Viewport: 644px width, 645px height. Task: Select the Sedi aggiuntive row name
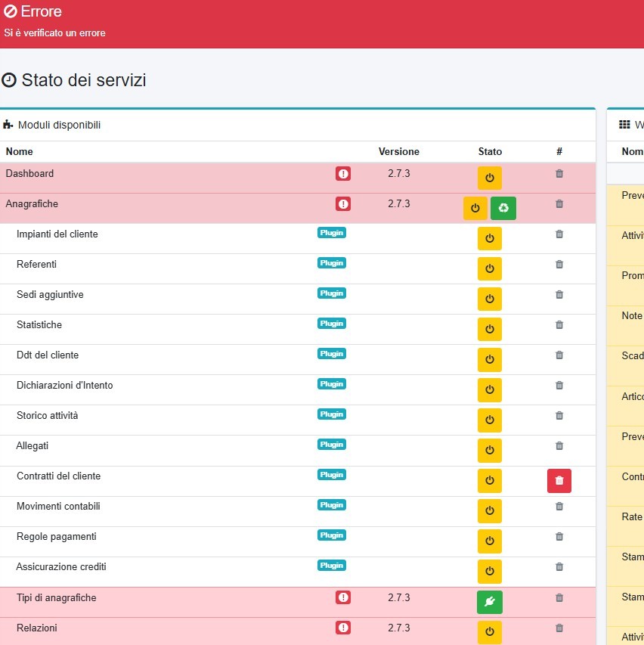click(x=50, y=295)
